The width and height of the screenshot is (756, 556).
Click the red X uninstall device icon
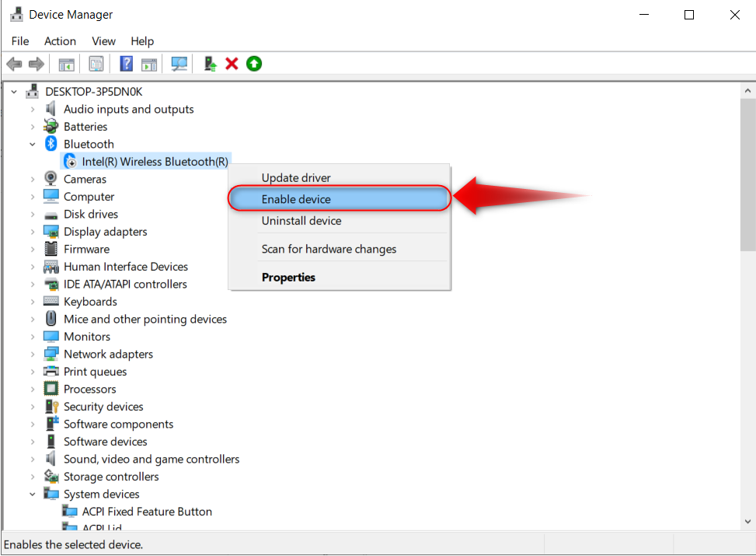(x=232, y=64)
